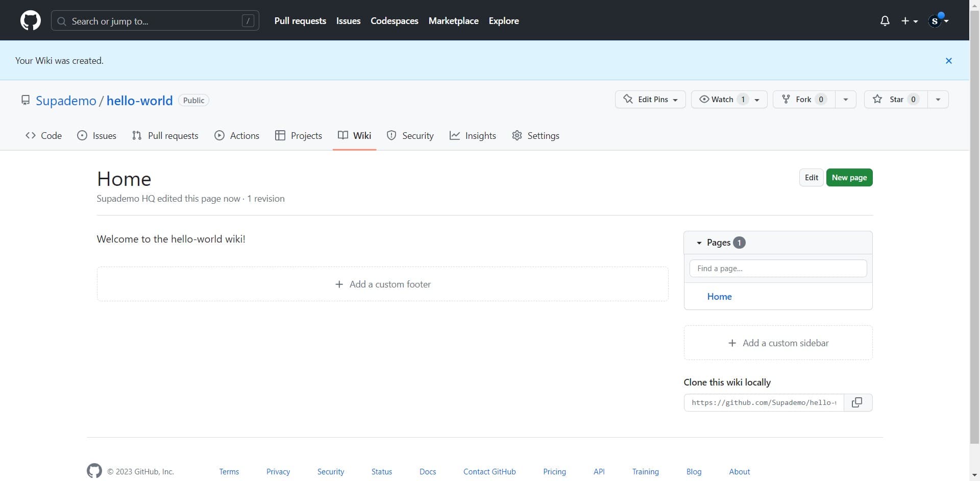The image size is (980, 481).
Task: Collapse the Pages panel chevron
Action: 699,243
